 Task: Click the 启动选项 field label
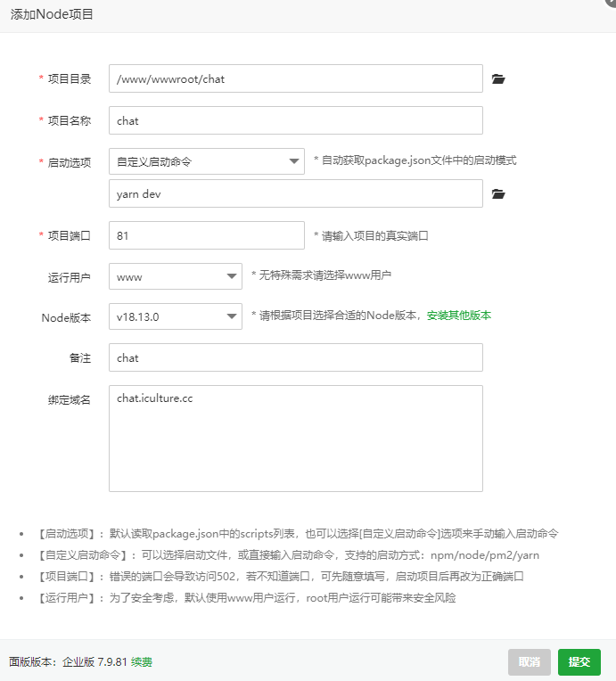(x=69, y=162)
